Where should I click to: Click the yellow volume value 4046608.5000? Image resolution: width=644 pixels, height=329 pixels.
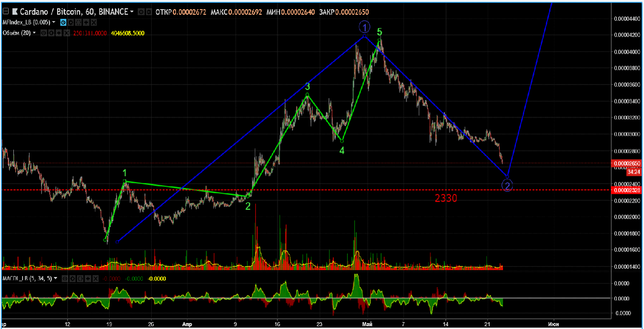tap(128, 33)
